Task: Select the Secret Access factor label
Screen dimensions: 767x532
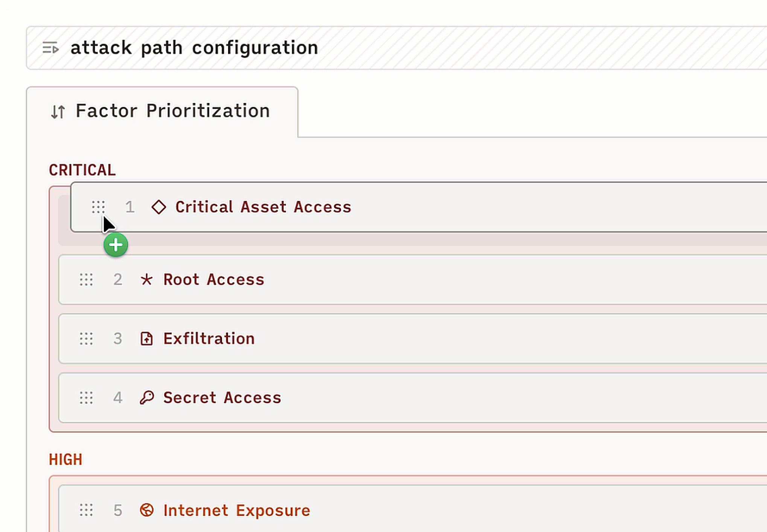Action: coord(222,398)
